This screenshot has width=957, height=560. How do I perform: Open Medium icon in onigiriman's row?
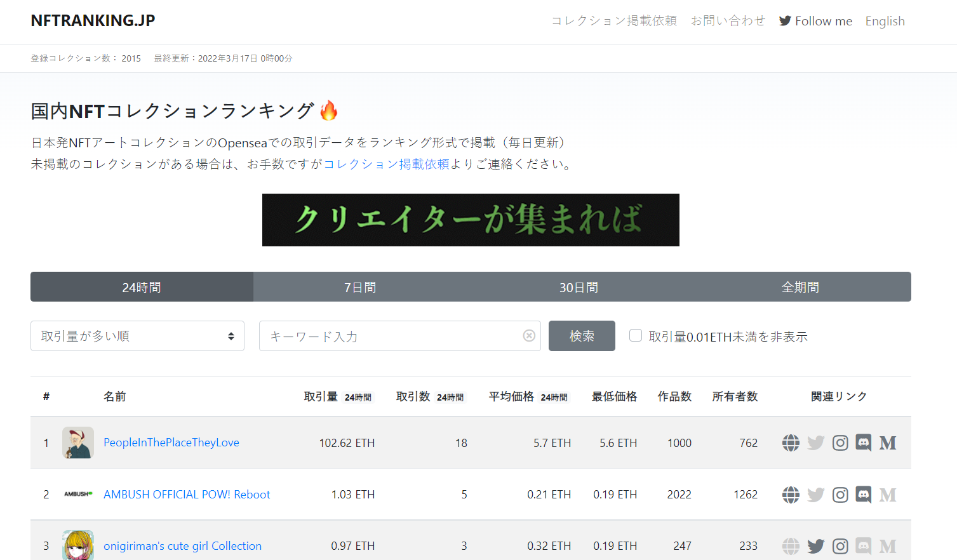888,546
